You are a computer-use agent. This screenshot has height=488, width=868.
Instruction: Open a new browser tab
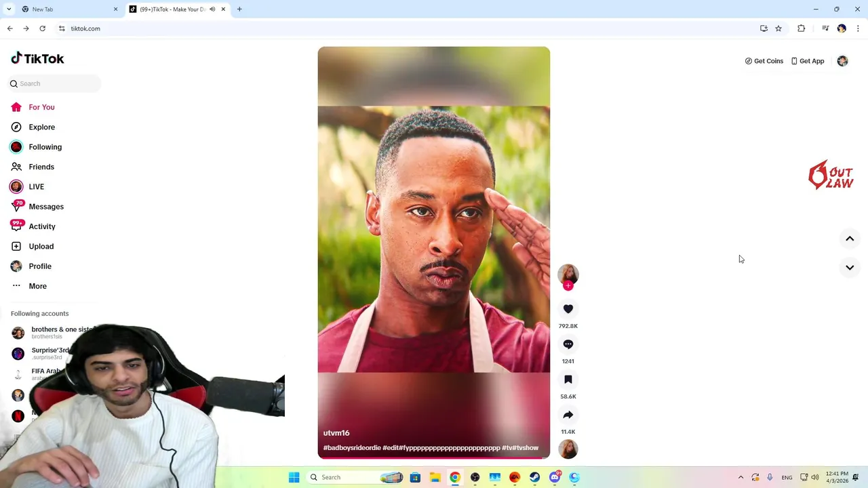click(x=239, y=9)
